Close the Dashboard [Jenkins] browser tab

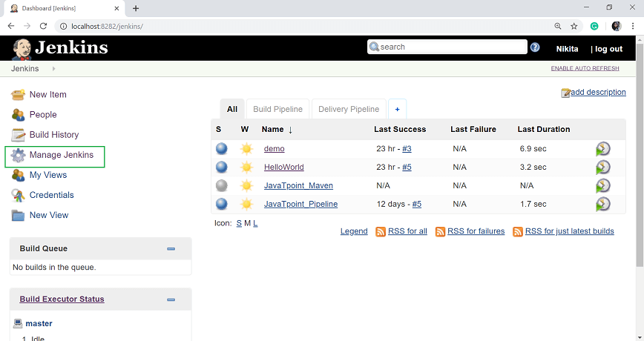pos(116,8)
